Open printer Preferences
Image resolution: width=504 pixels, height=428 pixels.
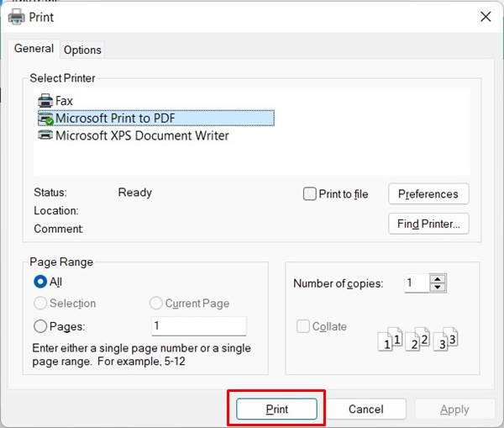pyautogui.click(x=428, y=194)
